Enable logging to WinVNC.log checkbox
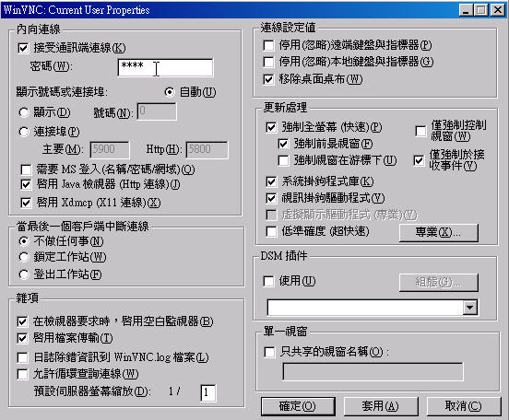509x420 pixels. [22, 357]
